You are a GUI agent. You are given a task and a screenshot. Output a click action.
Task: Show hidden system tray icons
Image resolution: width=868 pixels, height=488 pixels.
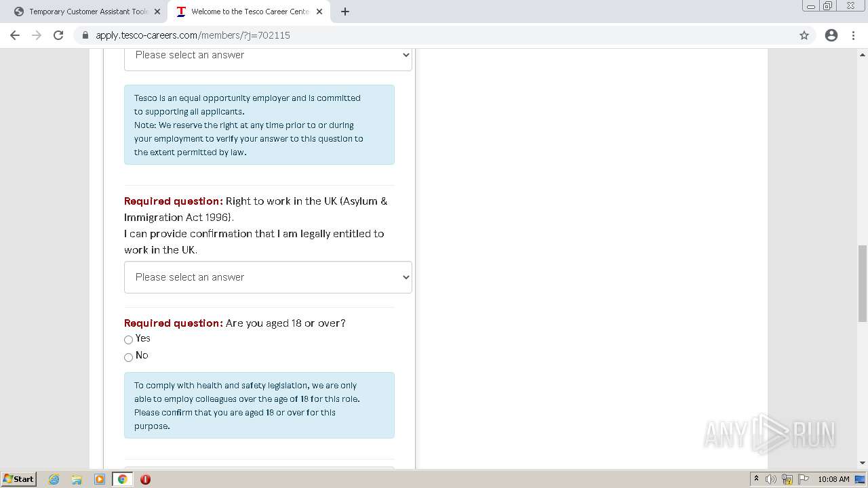pos(756,479)
